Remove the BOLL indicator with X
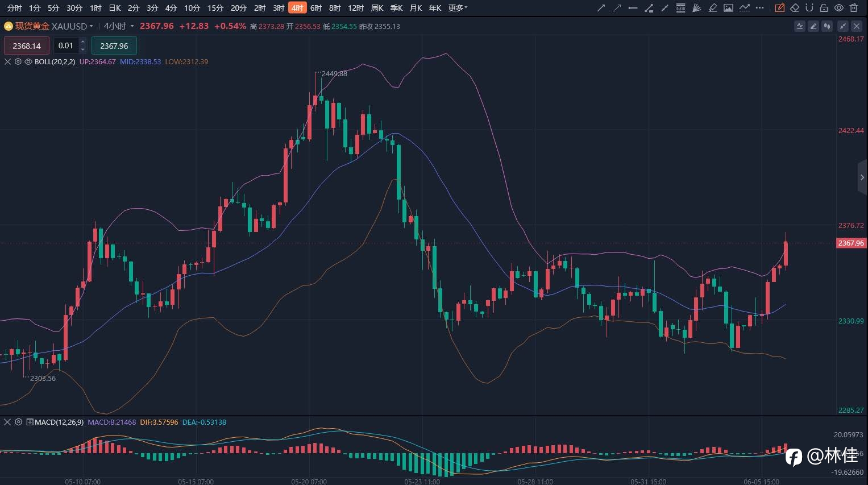 pyautogui.click(x=8, y=61)
